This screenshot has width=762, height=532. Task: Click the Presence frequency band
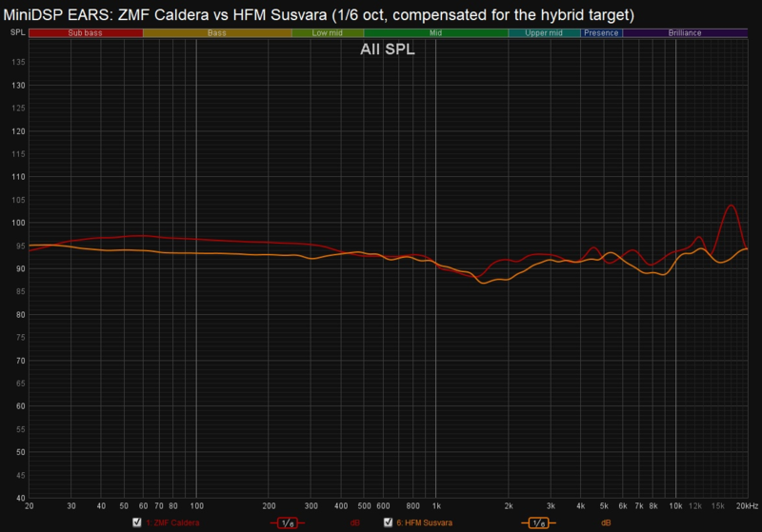(600, 32)
